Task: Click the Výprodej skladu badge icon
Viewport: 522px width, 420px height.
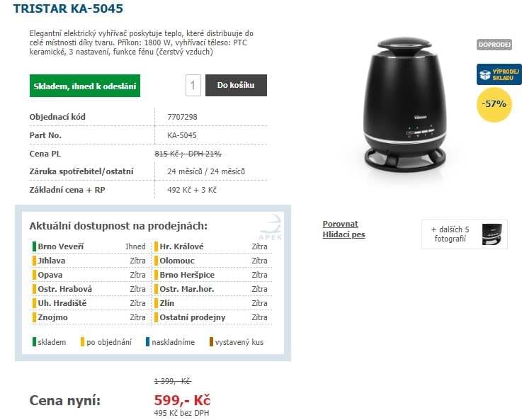Action: [x=499, y=74]
